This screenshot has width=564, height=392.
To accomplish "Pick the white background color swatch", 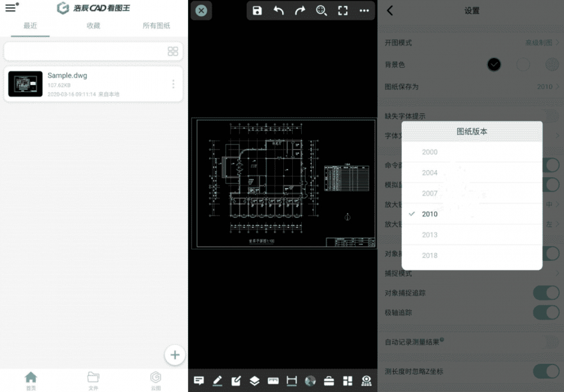I will pyautogui.click(x=523, y=64).
